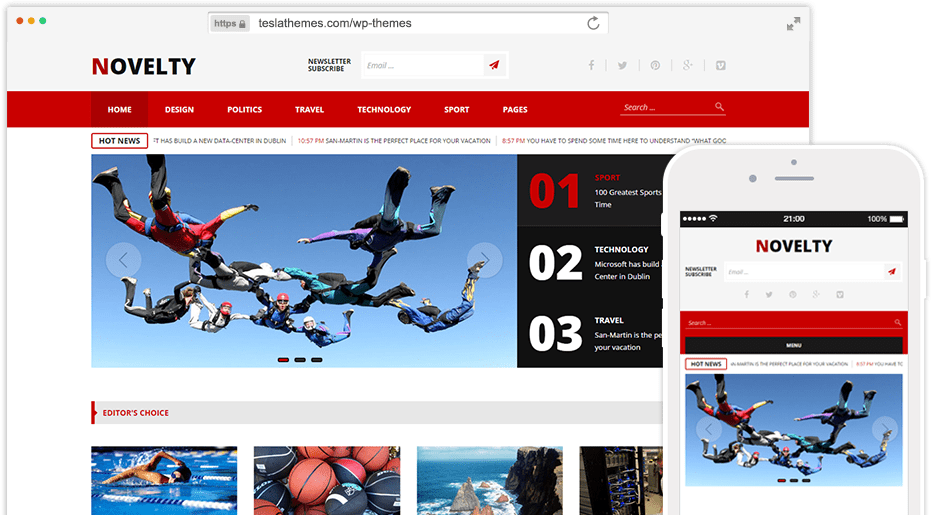The width and height of the screenshot is (931, 515).
Task: Reload the page via browser refresh icon
Action: click(593, 23)
